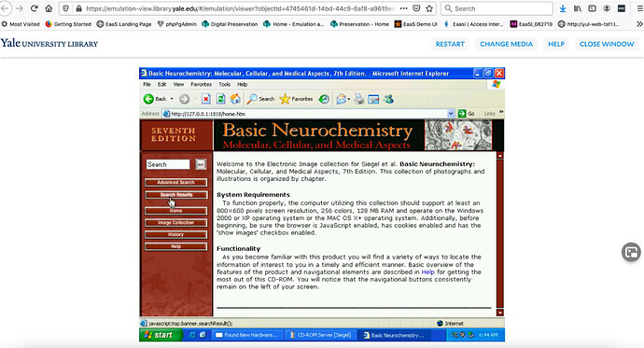Click Show Desktop quick launch icon in taskbar
This screenshot has width=644, height=348.
tap(203, 335)
